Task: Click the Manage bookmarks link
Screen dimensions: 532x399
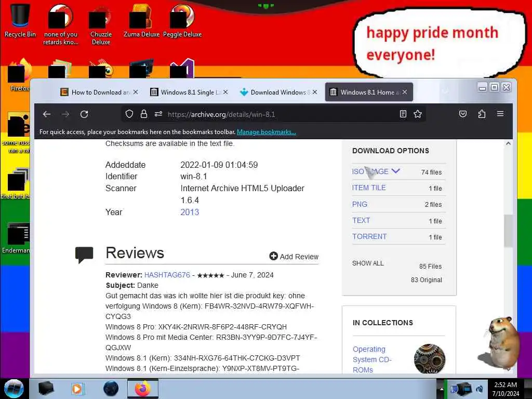Action: pos(267,132)
